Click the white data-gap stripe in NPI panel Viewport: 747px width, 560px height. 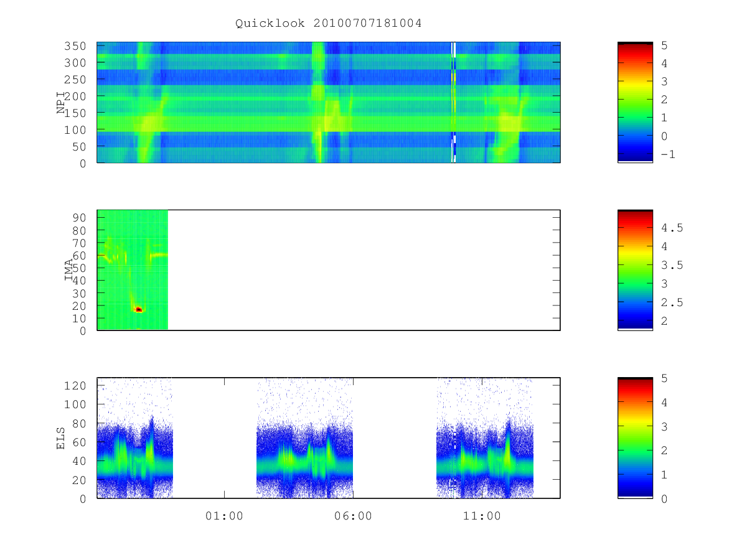[454, 102]
